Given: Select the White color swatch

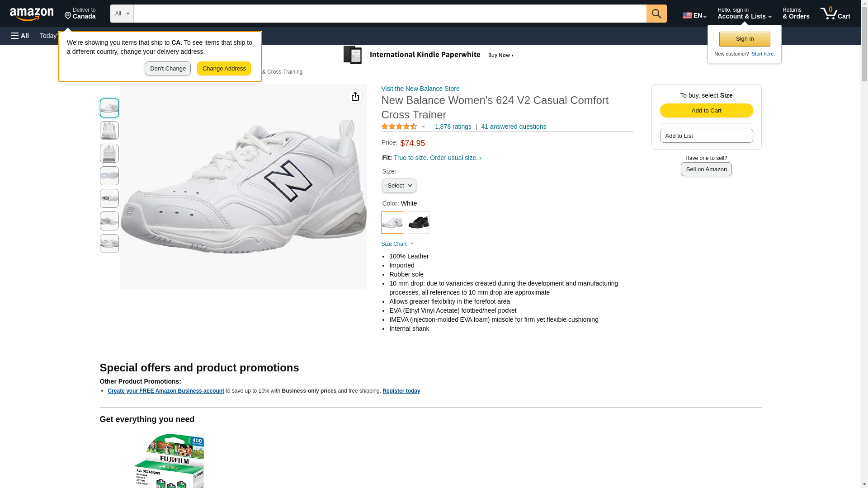Looking at the screenshot, I should click(x=392, y=222).
